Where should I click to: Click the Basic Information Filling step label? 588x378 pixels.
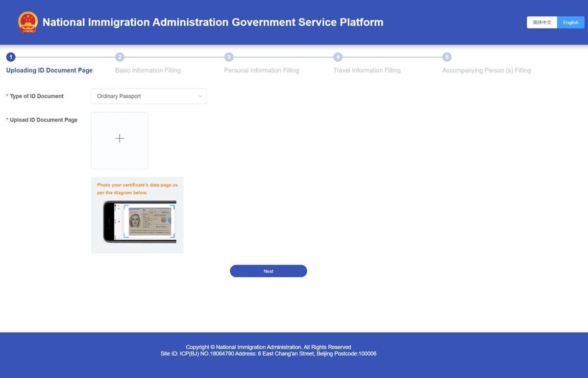tap(148, 70)
